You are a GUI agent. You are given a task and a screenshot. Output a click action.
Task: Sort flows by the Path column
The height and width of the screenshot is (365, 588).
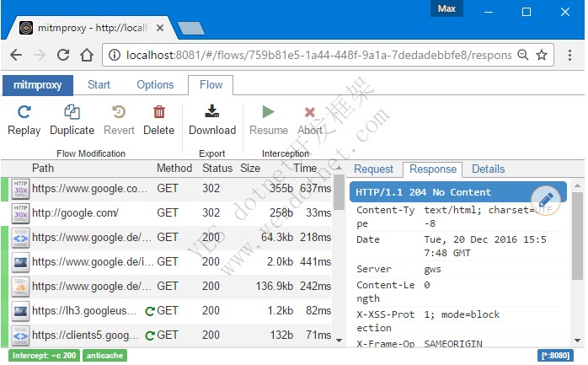tap(43, 168)
